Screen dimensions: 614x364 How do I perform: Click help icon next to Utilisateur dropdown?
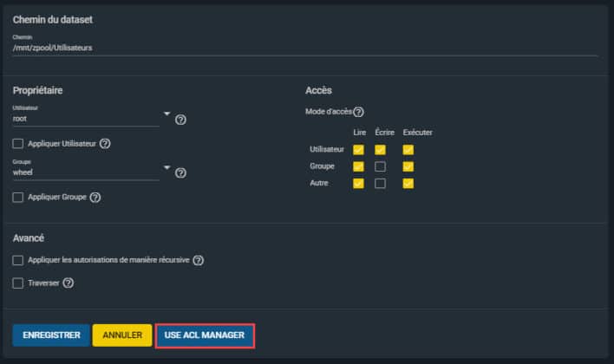180,120
